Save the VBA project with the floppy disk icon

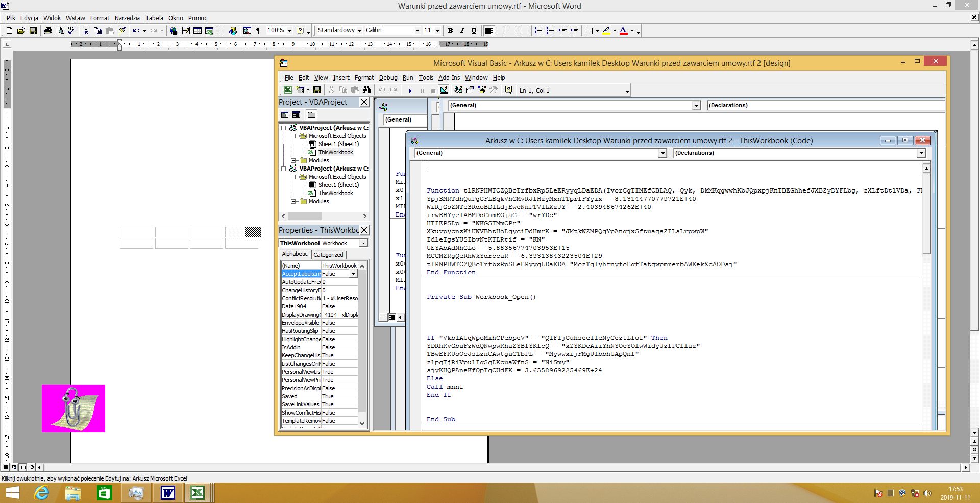pos(317,90)
